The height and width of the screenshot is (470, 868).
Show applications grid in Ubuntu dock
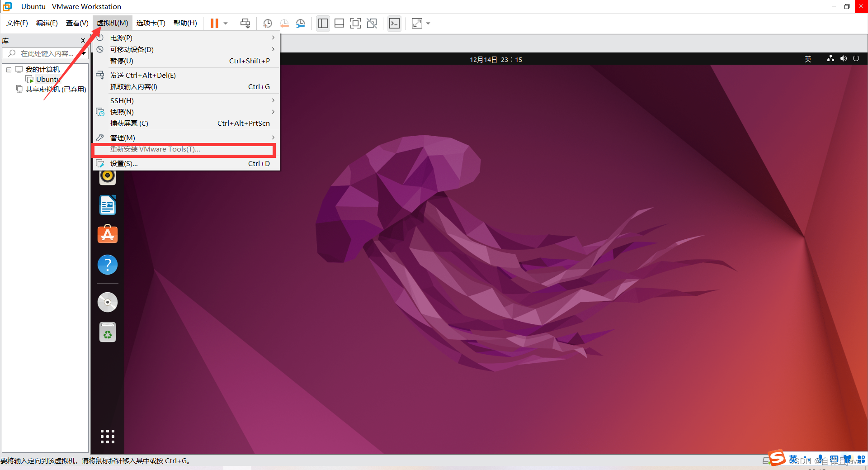click(108, 437)
